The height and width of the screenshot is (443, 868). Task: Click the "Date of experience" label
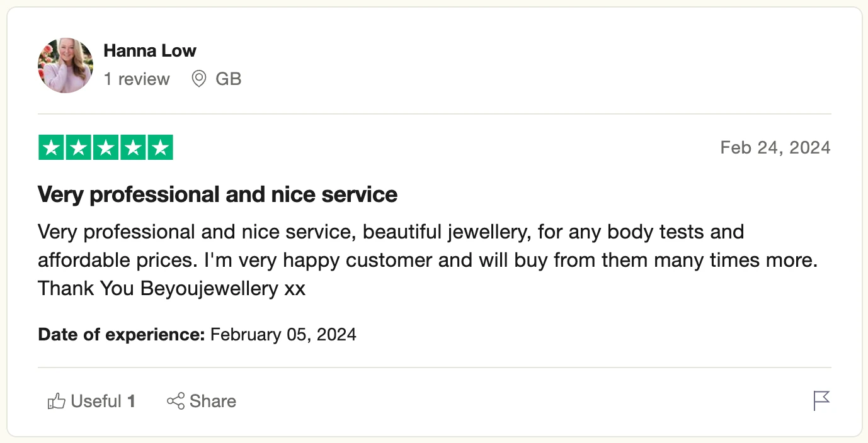(122, 334)
